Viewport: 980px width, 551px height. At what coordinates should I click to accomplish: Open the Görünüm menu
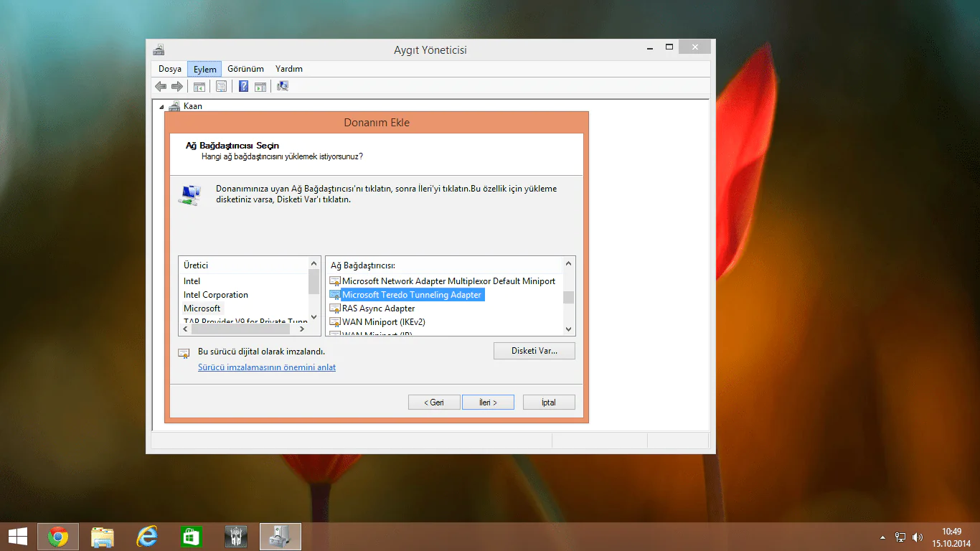click(245, 69)
